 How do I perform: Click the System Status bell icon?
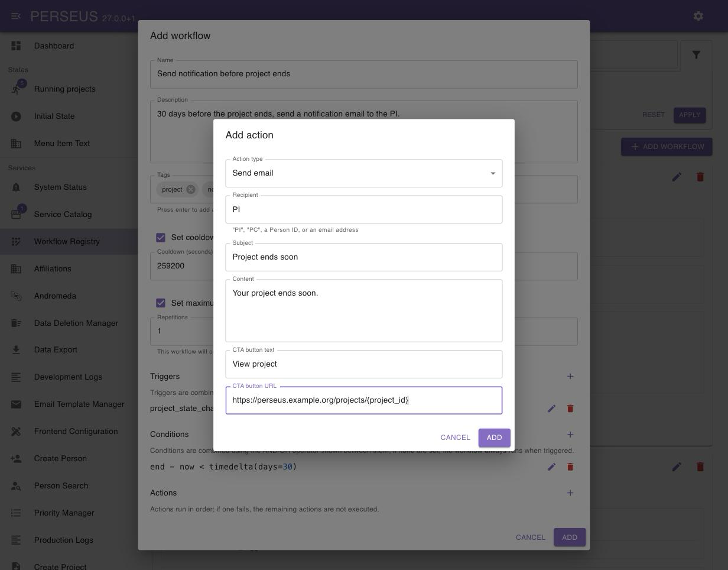(x=16, y=187)
